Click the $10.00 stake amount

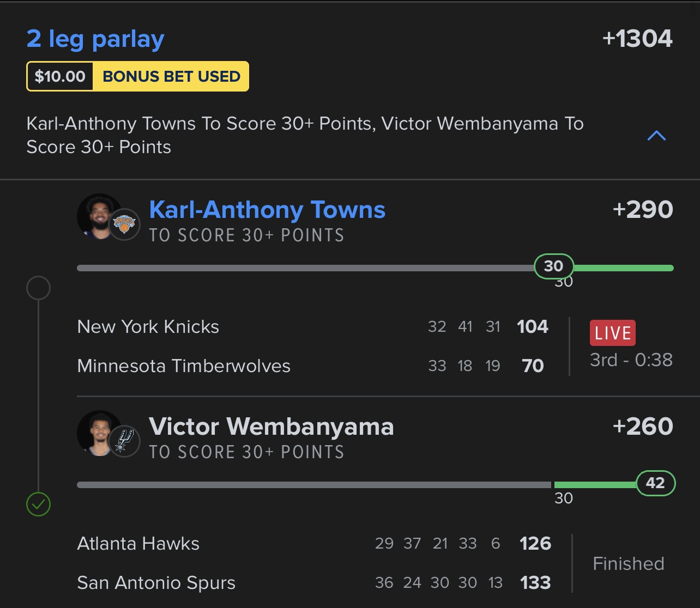(60, 76)
